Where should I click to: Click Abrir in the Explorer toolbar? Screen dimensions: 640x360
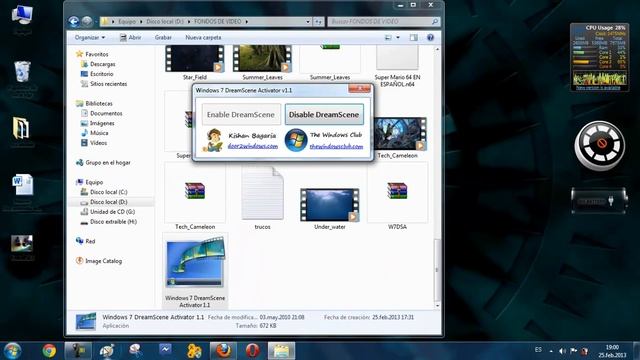(131, 38)
